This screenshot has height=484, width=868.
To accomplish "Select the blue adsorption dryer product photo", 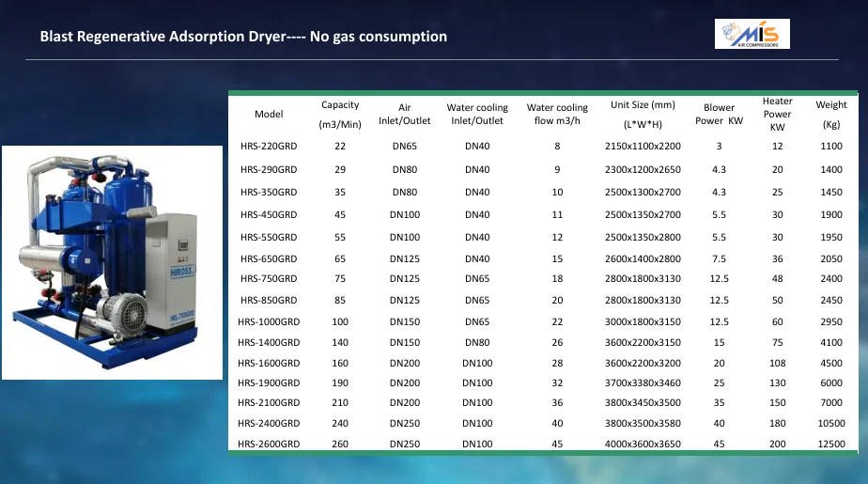I will tap(112, 262).
